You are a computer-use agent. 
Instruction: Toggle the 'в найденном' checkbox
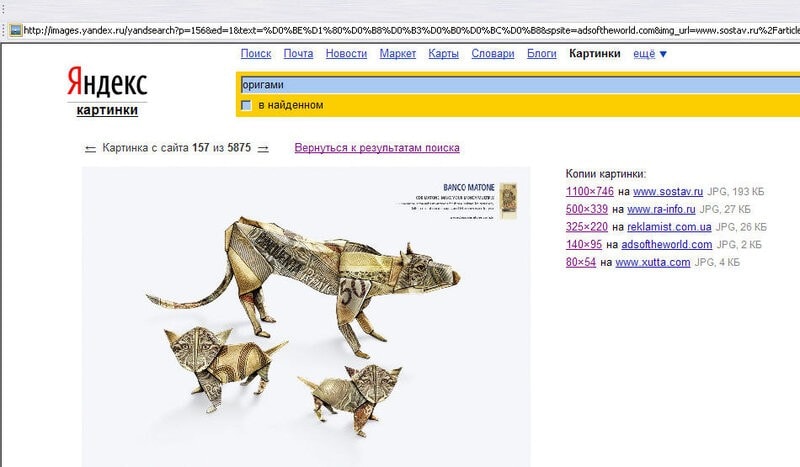click(x=246, y=106)
